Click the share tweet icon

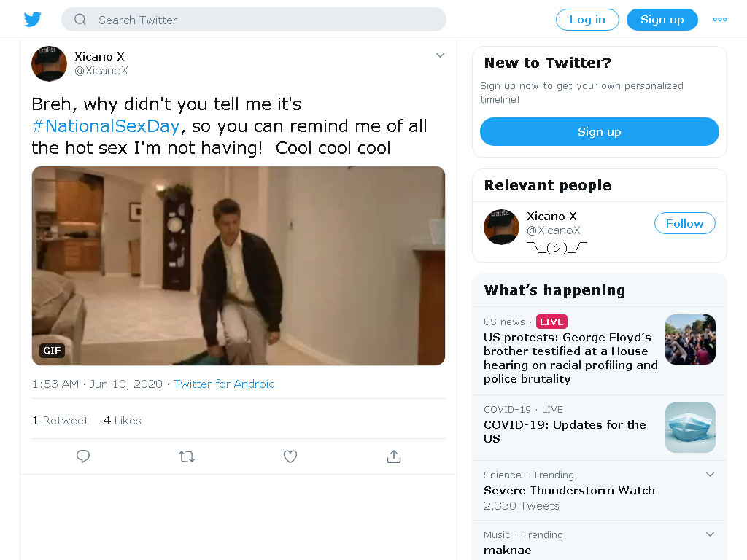(x=394, y=456)
